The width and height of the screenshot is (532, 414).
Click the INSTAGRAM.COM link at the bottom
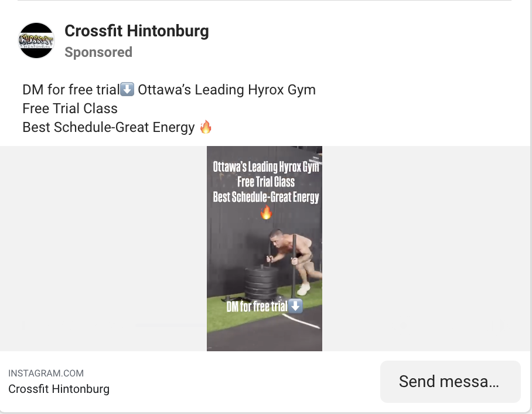(46, 373)
